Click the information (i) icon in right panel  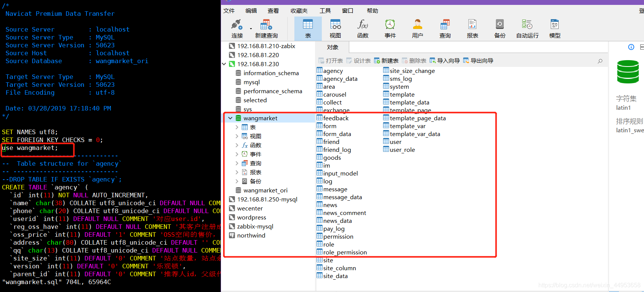click(x=631, y=47)
